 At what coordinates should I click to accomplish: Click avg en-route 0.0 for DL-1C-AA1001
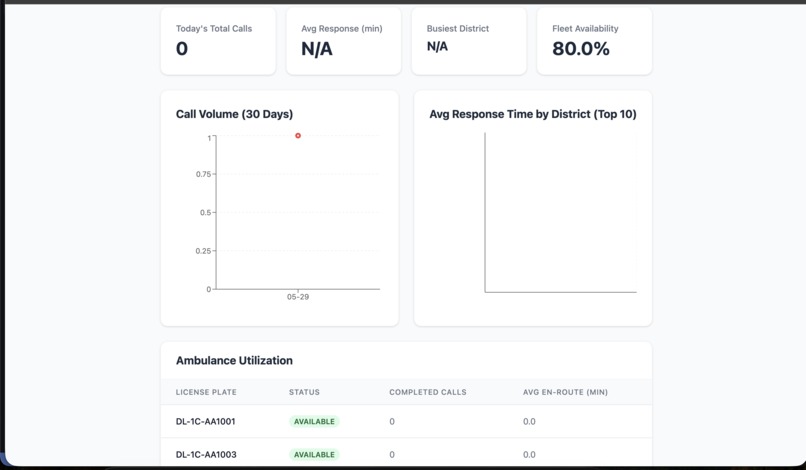(x=529, y=422)
